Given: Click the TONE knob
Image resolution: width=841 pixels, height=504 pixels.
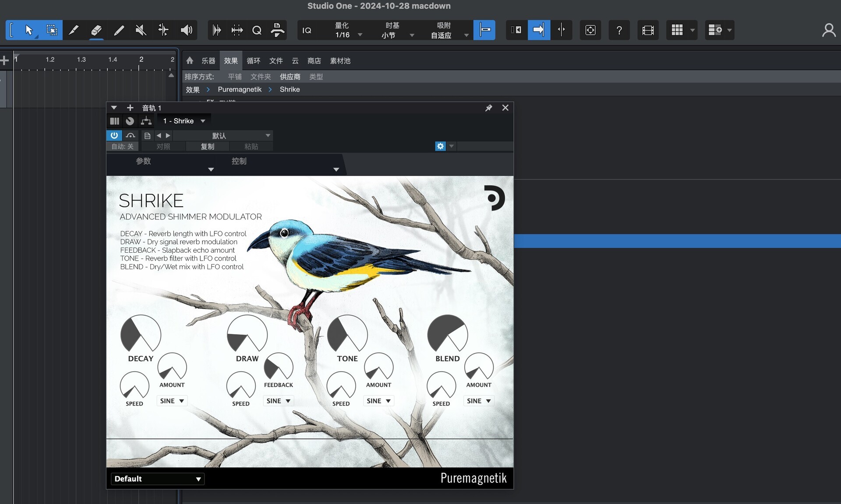Looking at the screenshot, I should point(347,334).
